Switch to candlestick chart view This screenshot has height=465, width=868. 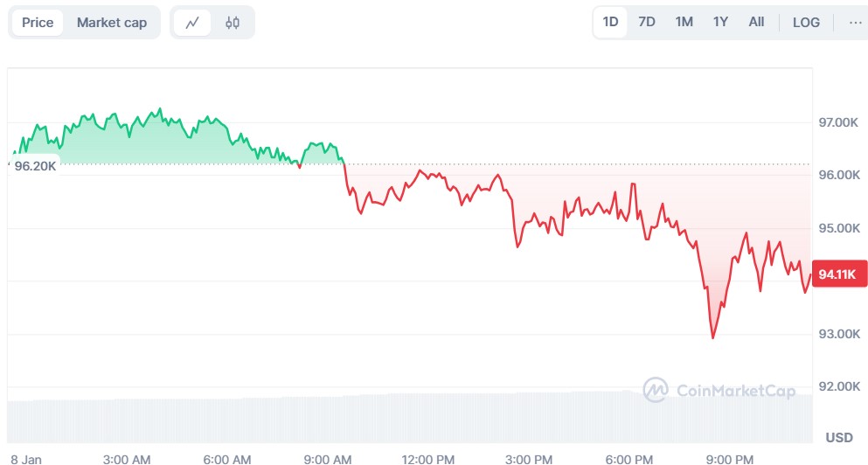[232, 23]
